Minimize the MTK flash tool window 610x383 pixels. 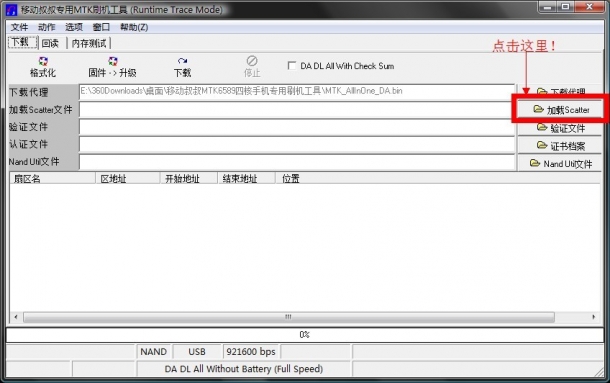(547, 7)
